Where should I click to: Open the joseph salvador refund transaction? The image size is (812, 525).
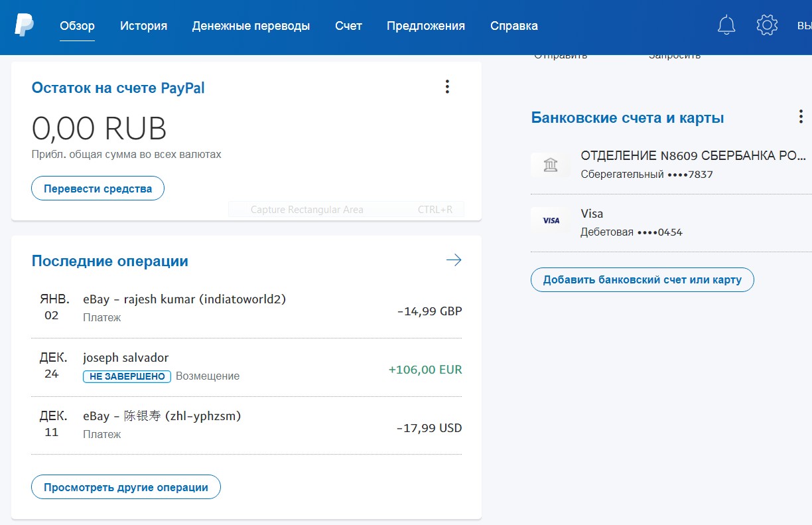126,358
